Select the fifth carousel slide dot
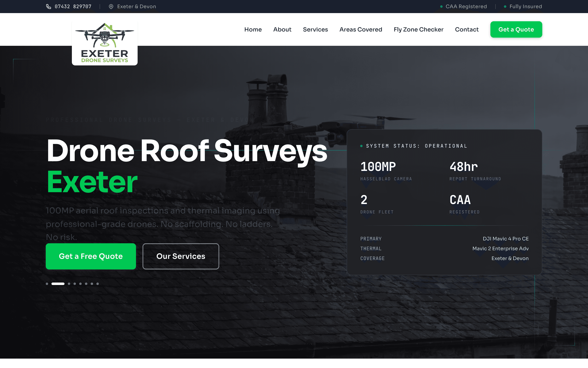 point(80,284)
